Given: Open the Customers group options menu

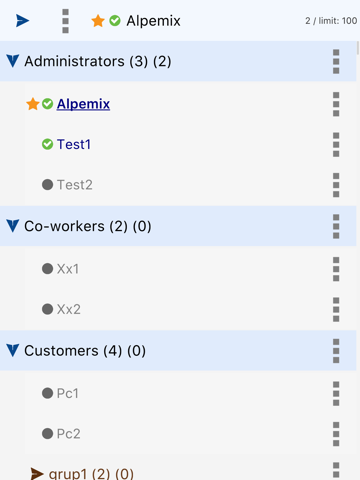Looking at the screenshot, I should point(336,351).
